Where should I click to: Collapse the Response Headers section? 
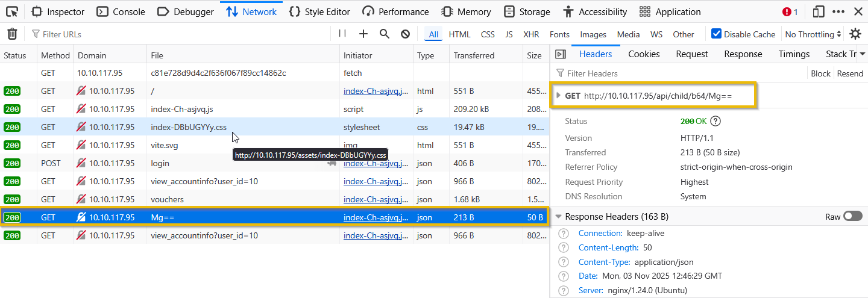click(559, 217)
